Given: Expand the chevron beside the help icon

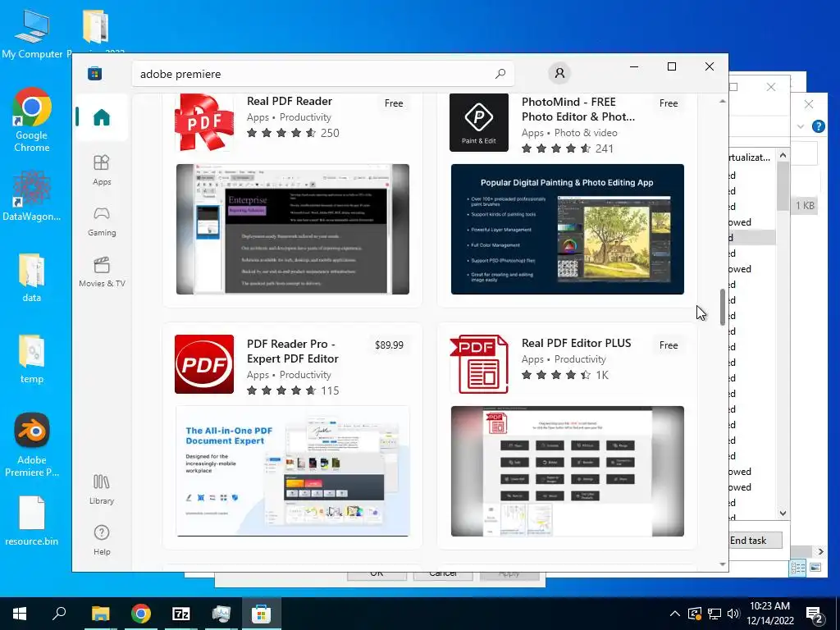Looking at the screenshot, I should pos(801,126).
